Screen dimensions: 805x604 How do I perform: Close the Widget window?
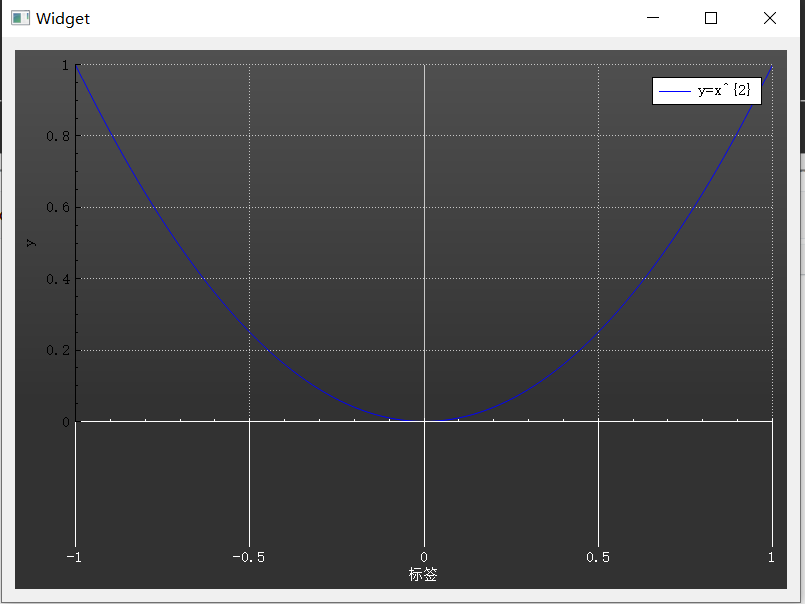pos(770,18)
